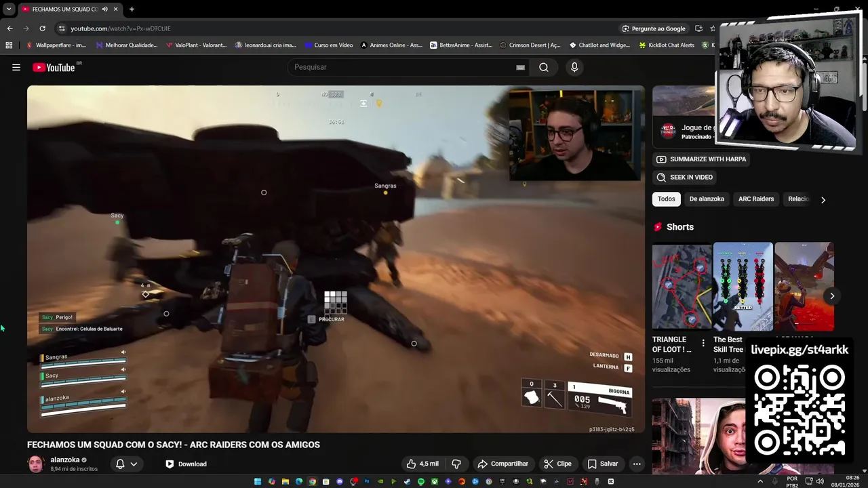868x488 pixels.
Task: Mute the tab via speaker icon
Action: pos(104,9)
